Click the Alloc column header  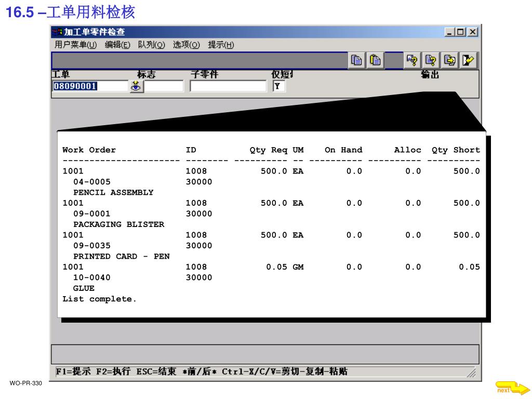click(x=407, y=150)
